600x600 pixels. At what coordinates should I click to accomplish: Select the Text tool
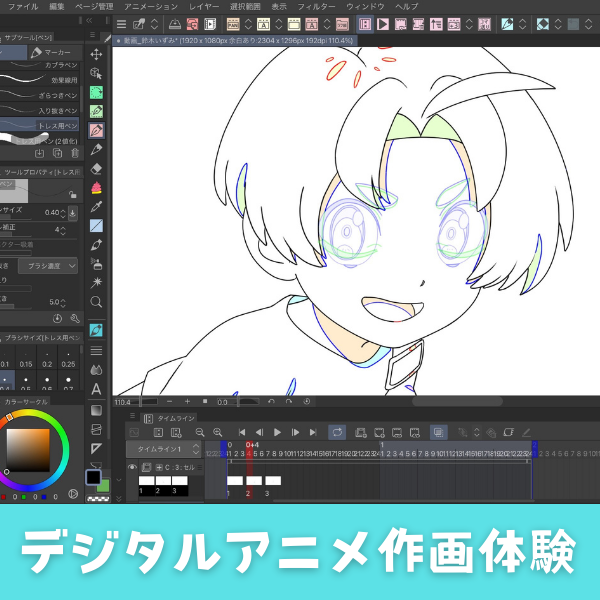97,389
